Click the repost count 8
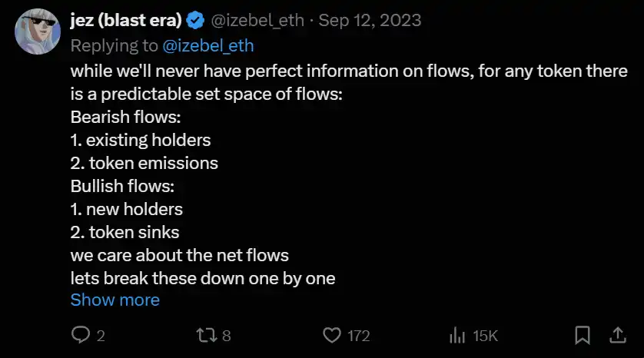This screenshot has width=644, height=358. tap(226, 336)
